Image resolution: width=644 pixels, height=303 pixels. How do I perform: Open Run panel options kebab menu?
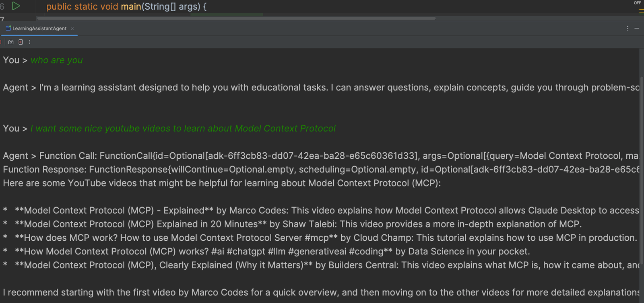click(627, 29)
